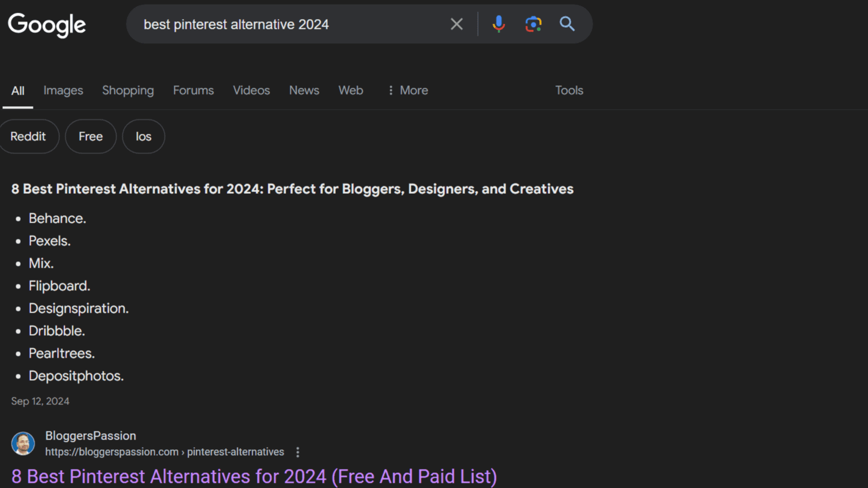This screenshot has height=488, width=868.
Task: Clear the search query with the X icon
Action: pyautogui.click(x=457, y=24)
